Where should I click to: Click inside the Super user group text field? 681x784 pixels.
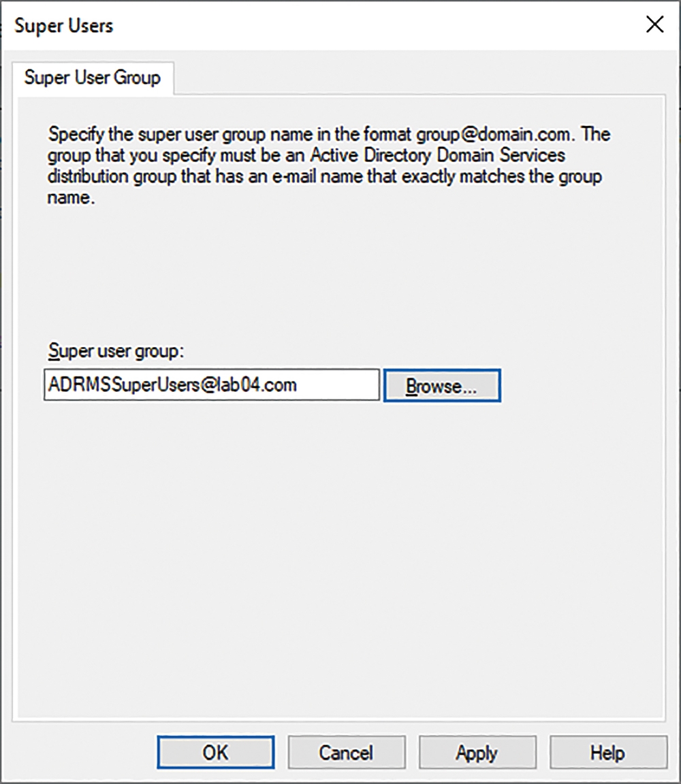tap(212, 385)
